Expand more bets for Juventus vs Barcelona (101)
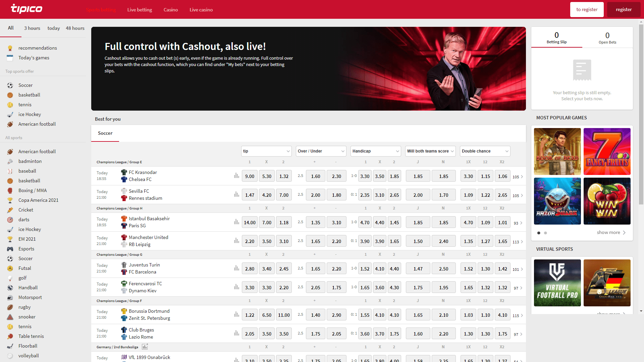The width and height of the screenshot is (644, 362). point(518,269)
